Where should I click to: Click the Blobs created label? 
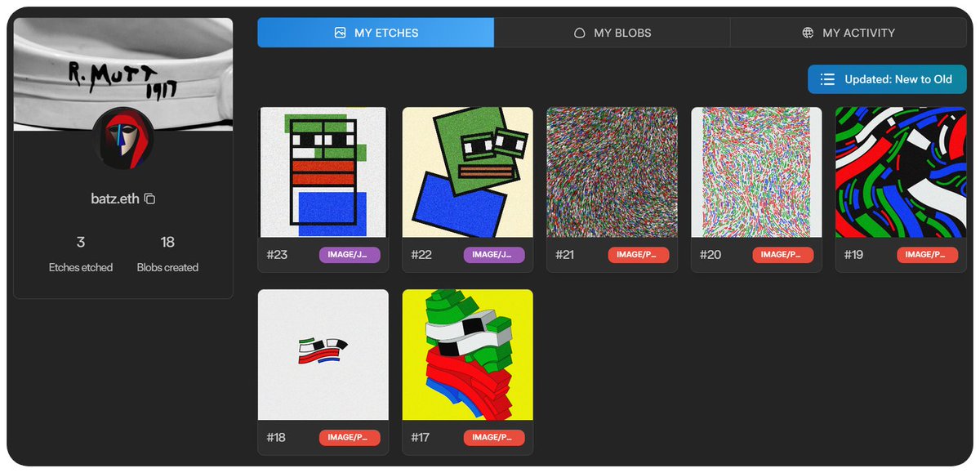pyautogui.click(x=167, y=267)
